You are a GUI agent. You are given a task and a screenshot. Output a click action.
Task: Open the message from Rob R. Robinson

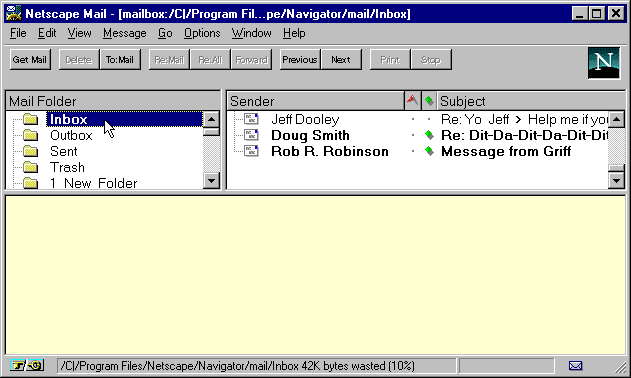coord(330,151)
